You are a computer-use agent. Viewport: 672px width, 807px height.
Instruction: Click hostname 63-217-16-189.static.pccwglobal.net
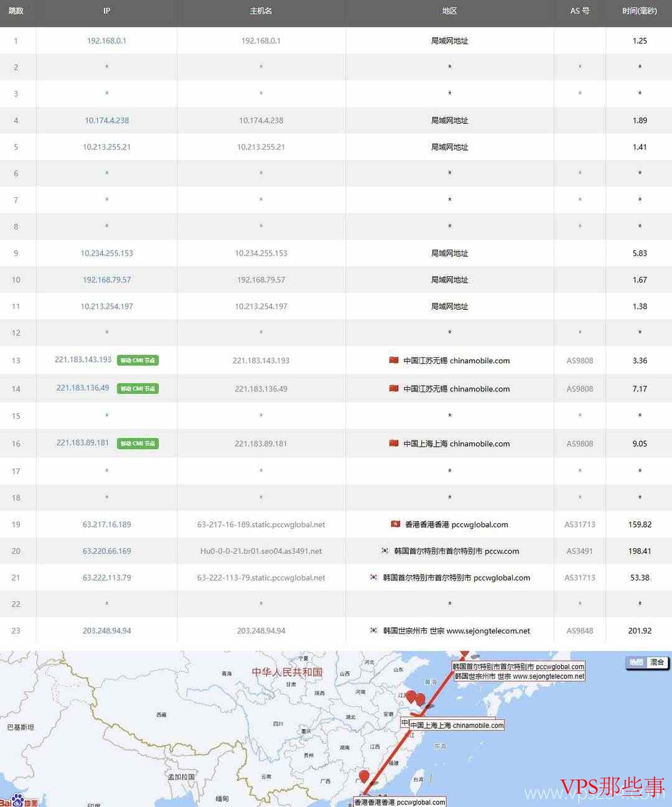[261, 525]
